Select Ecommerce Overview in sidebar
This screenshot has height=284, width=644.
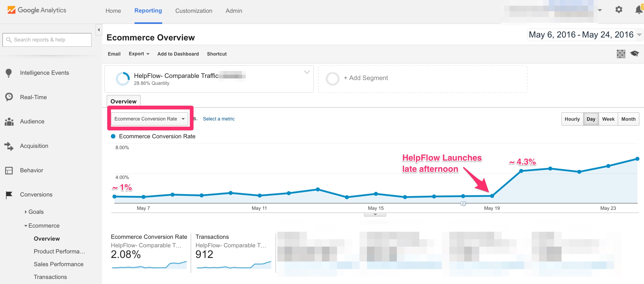click(47, 239)
